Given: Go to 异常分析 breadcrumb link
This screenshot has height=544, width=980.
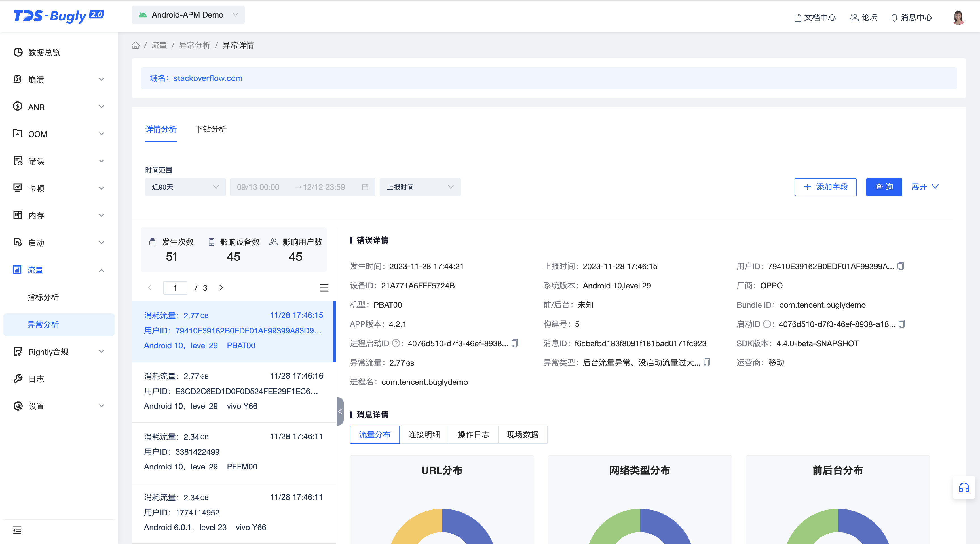Looking at the screenshot, I should 195,45.
